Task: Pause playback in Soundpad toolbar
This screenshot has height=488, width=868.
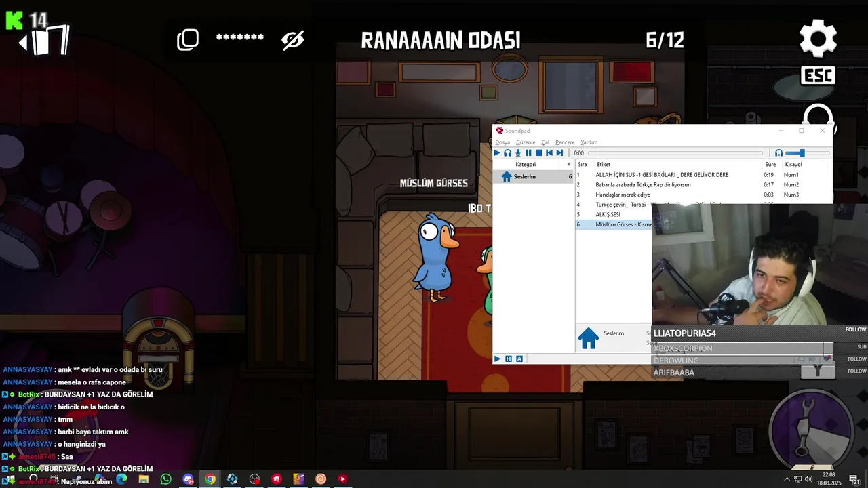Action: point(528,153)
